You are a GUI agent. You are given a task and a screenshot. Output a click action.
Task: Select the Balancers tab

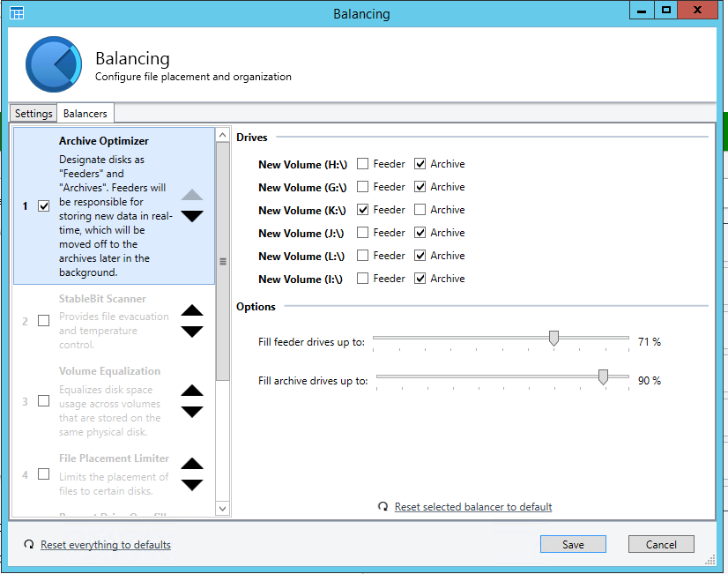(85, 114)
